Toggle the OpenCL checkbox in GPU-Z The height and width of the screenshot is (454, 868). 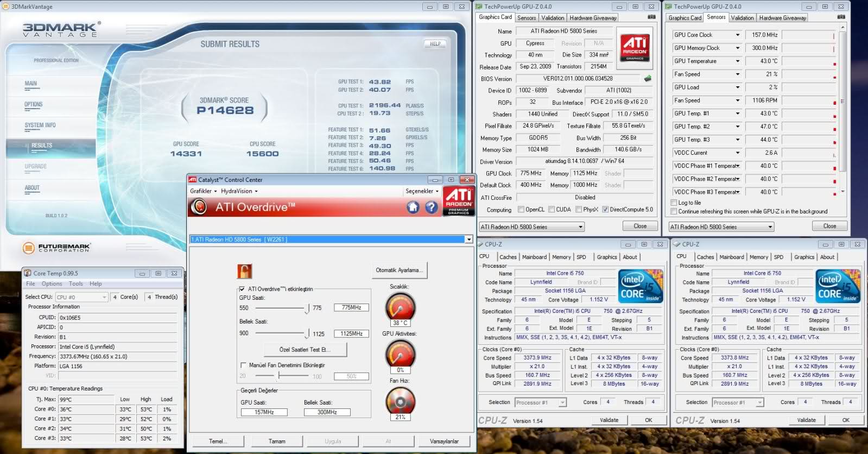pyautogui.click(x=521, y=210)
